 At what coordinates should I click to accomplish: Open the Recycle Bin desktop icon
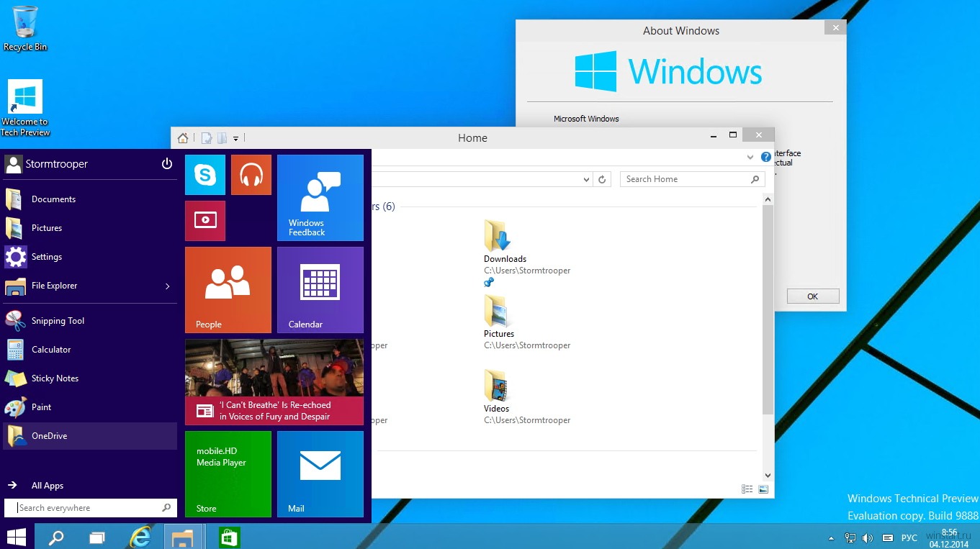click(x=25, y=29)
